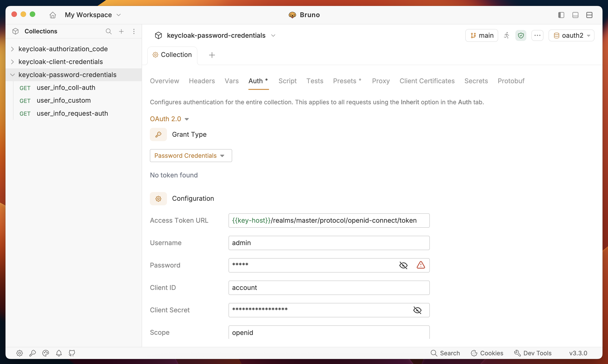Open the runner icon in the toolbar

click(507, 36)
